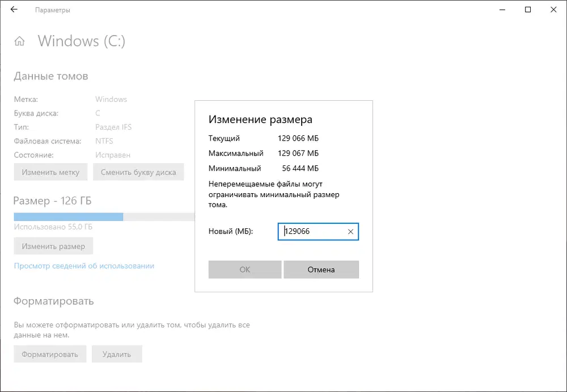This screenshot has width=567, height=392.
Task: Click the Форматировать button
Action: point(50,354)
